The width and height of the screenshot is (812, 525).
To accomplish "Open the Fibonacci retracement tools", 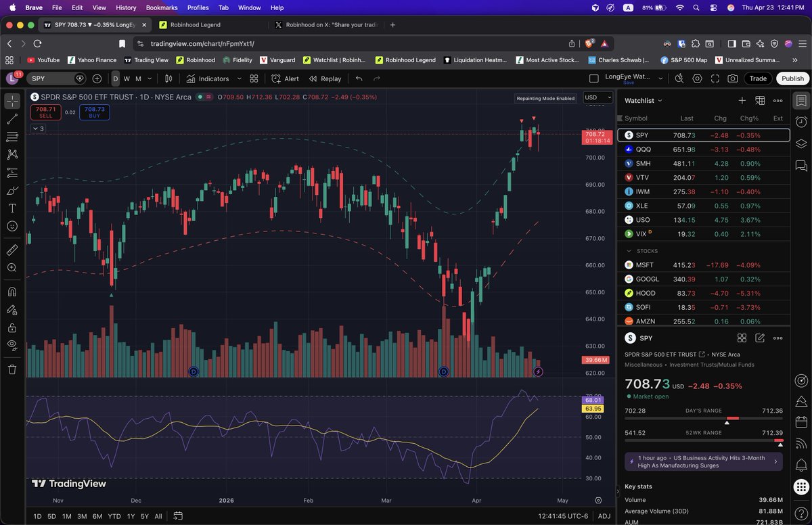I will [x=12, y=137].
